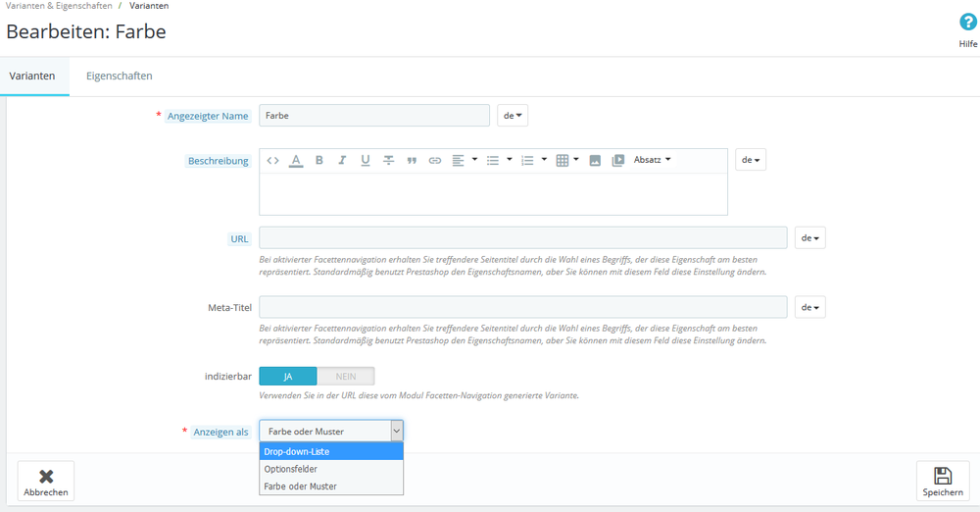The image size is (980, 512).
Task: Open language dropdown next to Angezeigter Name
Action: 513,115
